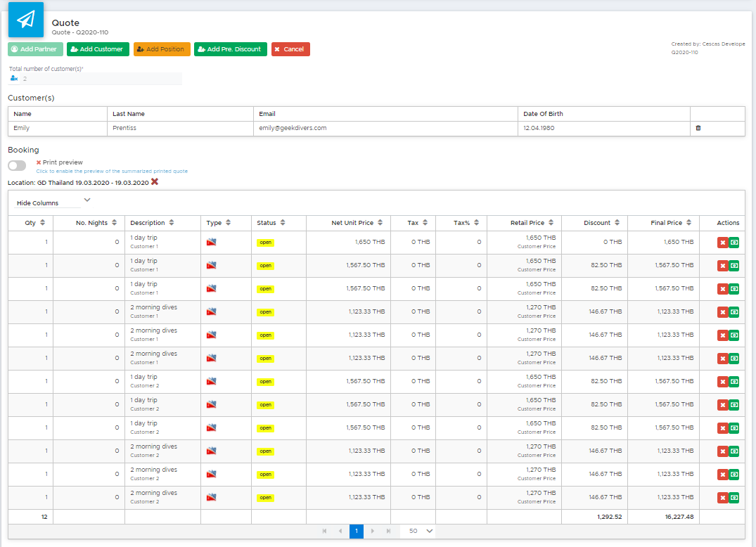Click the date of birth 12.04.1980

[539, 128]
